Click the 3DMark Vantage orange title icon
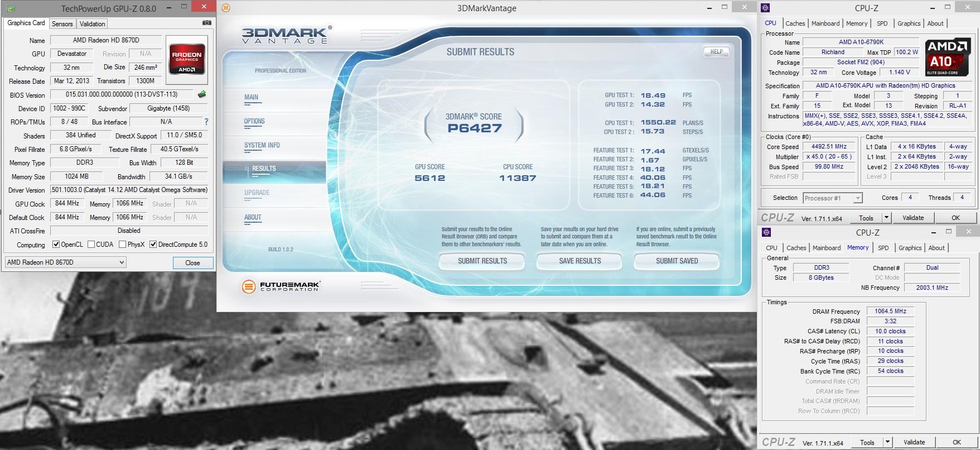980x450 pixels. [x=225, y=8]
